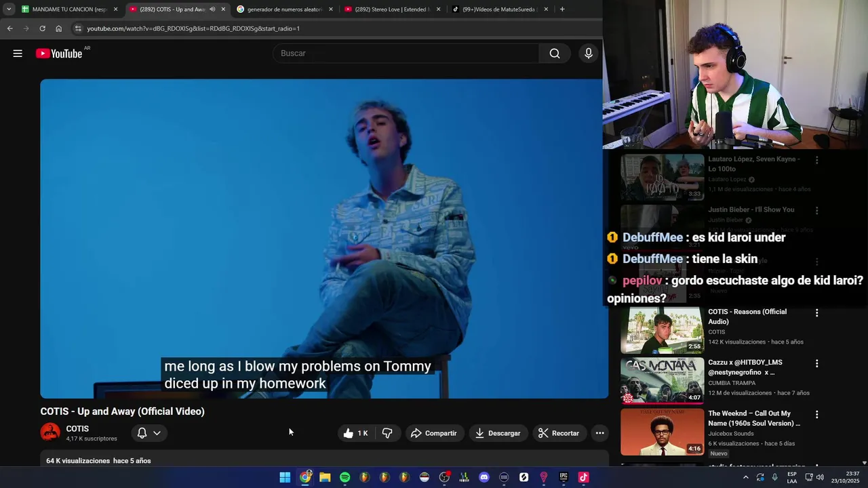The image size is (868, 488).
Task: Open COTIS - Reasons (Official Audio) title
Action: coord(747,317)
